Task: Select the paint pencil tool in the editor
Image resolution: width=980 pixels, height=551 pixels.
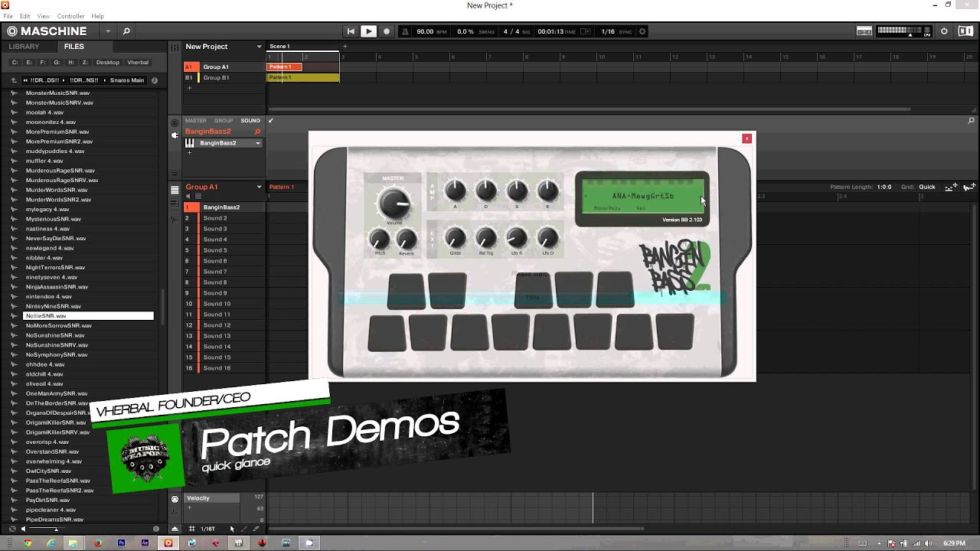Action: pyautogui.click(x=244, y=529)
